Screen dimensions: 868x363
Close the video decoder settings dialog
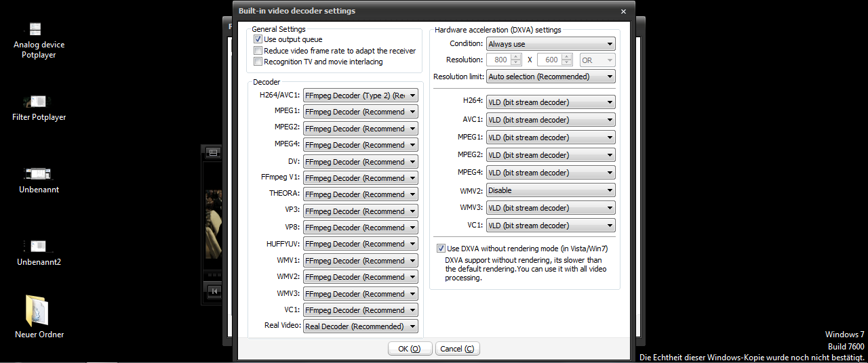623,12
